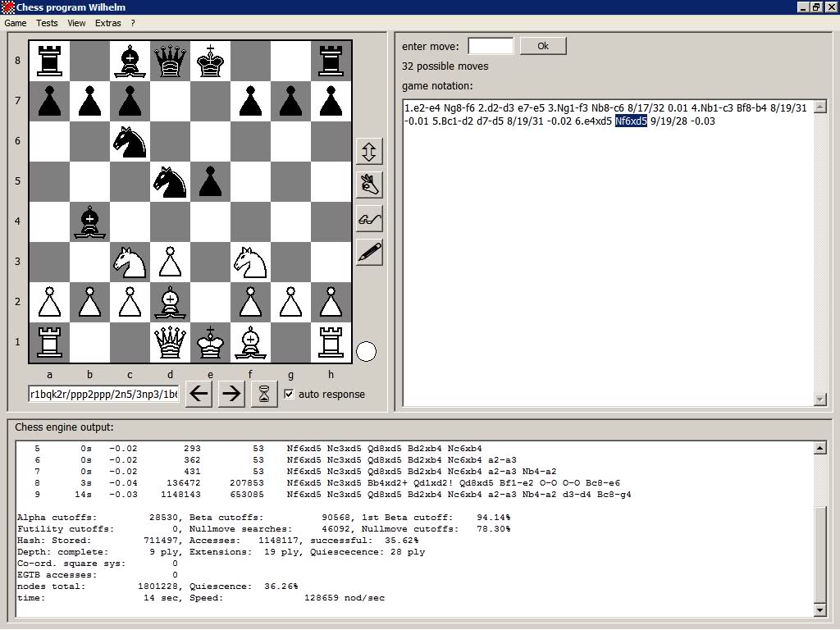
Task: Click the back arrow to undo move
Action: (199, 394)
